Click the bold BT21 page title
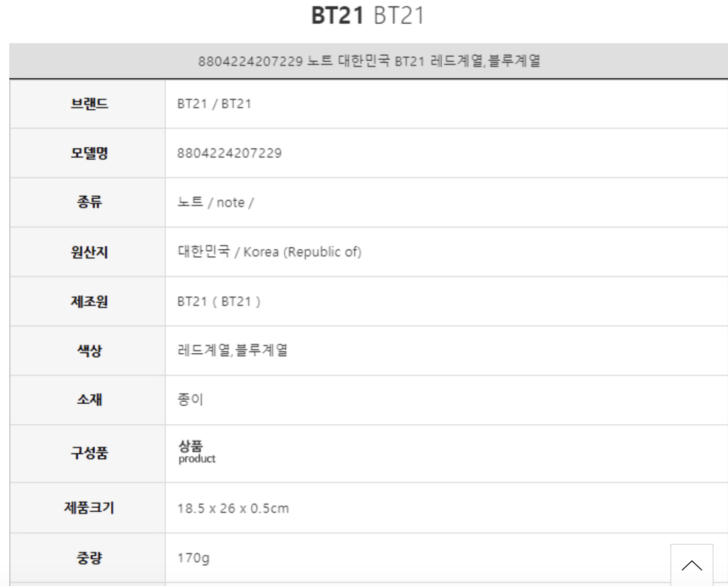Screen dimensions: 728x586 [338, 15]
